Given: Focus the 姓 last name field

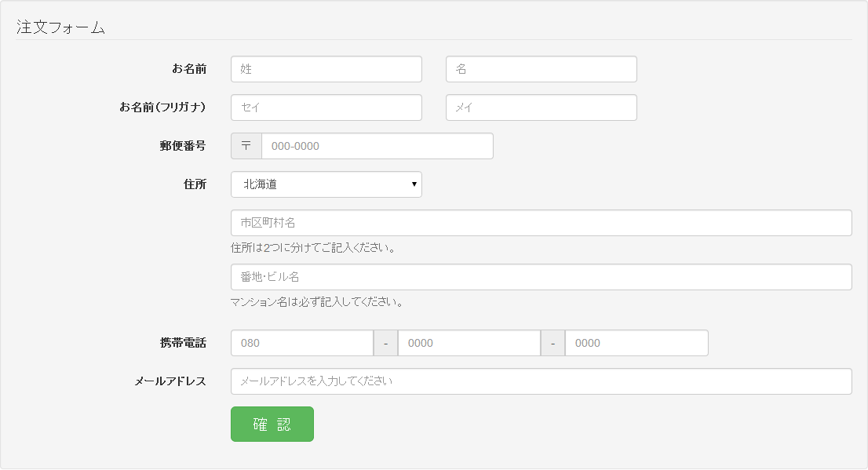Looking at the screenshot, I should click(326, 69).
